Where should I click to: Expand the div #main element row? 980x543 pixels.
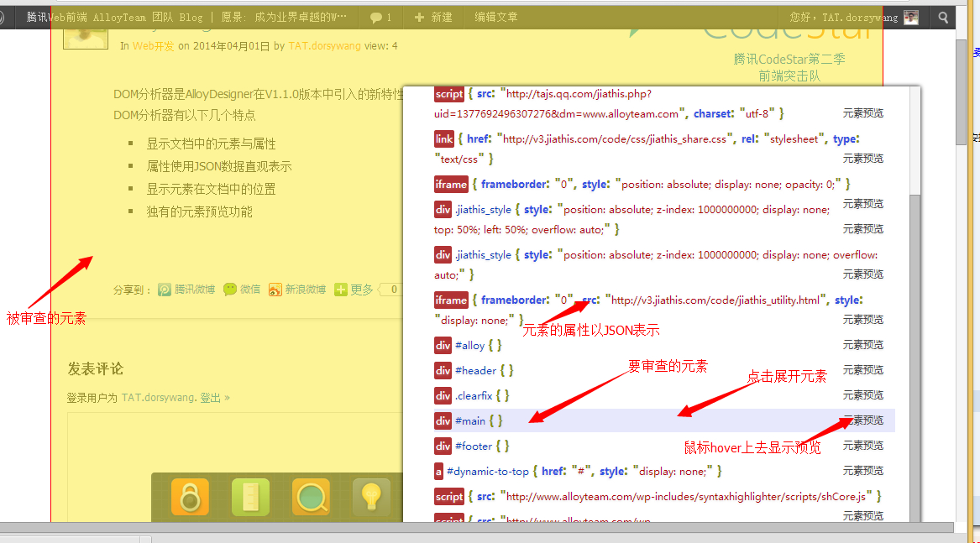coord(470,420)
